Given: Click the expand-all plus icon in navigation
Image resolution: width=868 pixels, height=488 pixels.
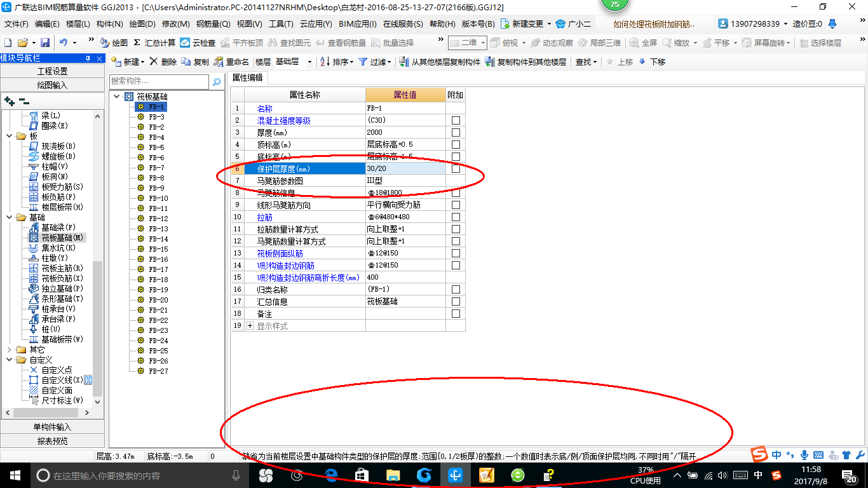Looking at the screenshot, I should click(x=10, y=100).
